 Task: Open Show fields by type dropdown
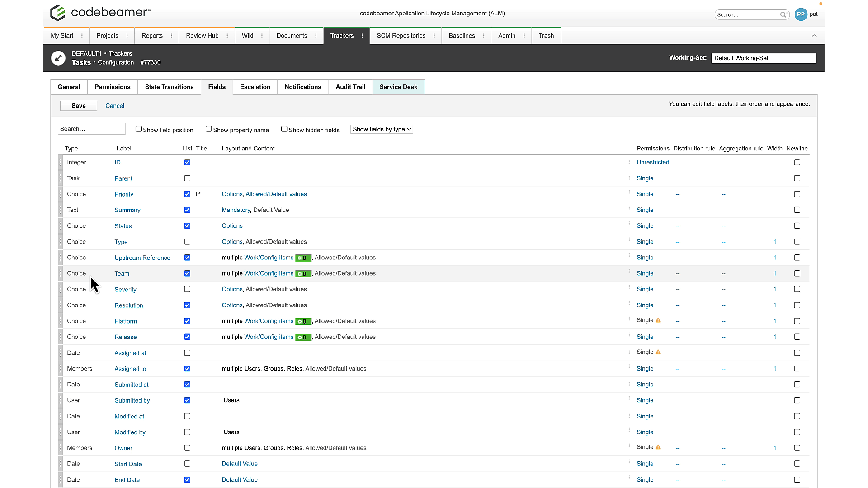click(x=382, y=129)
